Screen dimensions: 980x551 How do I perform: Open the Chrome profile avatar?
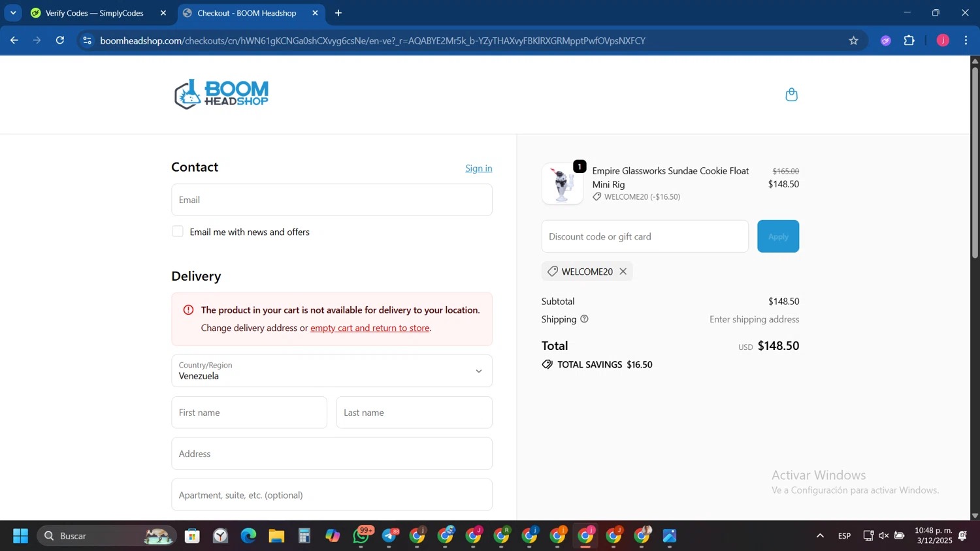tap(943, 40)
